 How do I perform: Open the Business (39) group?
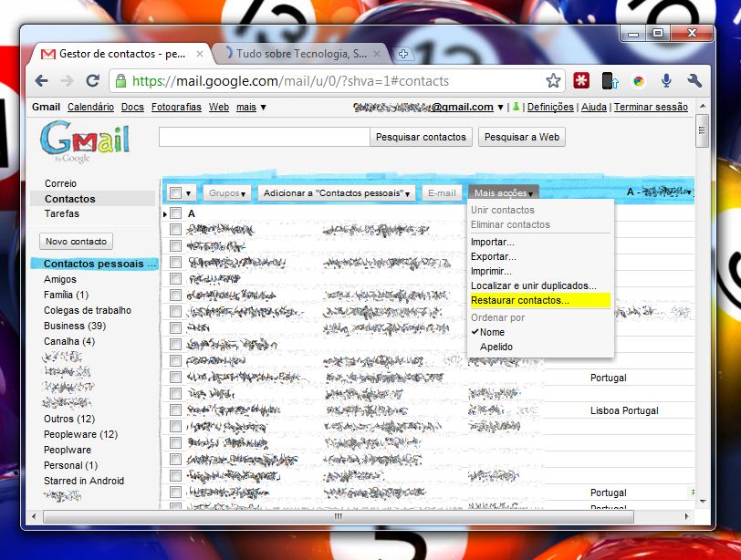pyautogui.click(x=75, y=327)
